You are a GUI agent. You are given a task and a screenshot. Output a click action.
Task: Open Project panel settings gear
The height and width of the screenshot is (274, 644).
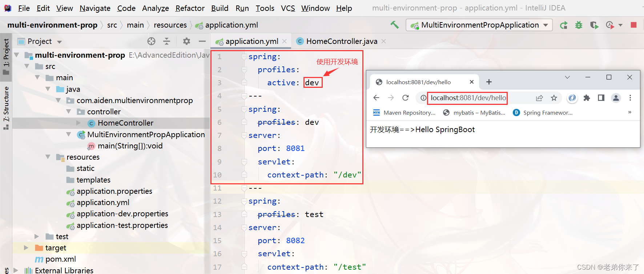[186, 41]
